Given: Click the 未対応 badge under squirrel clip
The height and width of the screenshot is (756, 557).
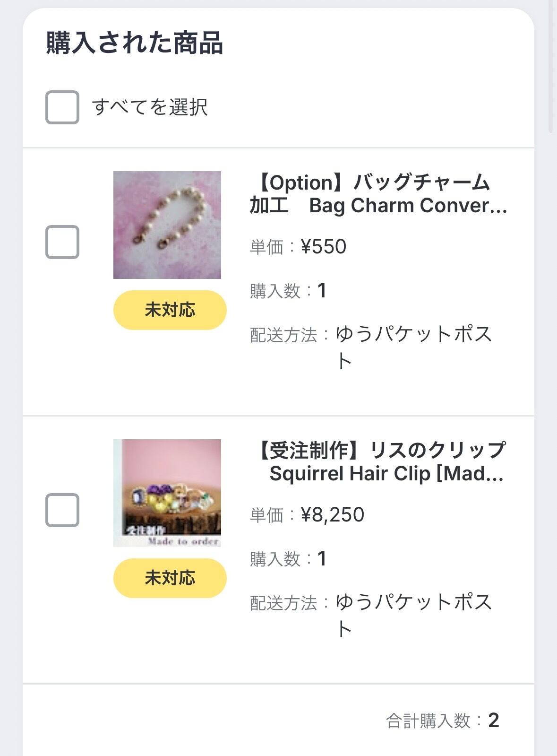Looking at the screenshot, I should [170, 578].
